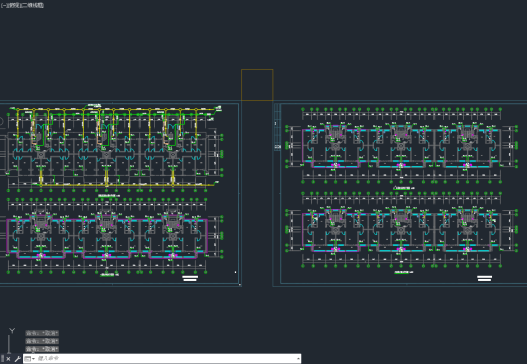Close the command line window with its X icon
Image resolution: width=527 pixels, height=364 pixels.
8,359
